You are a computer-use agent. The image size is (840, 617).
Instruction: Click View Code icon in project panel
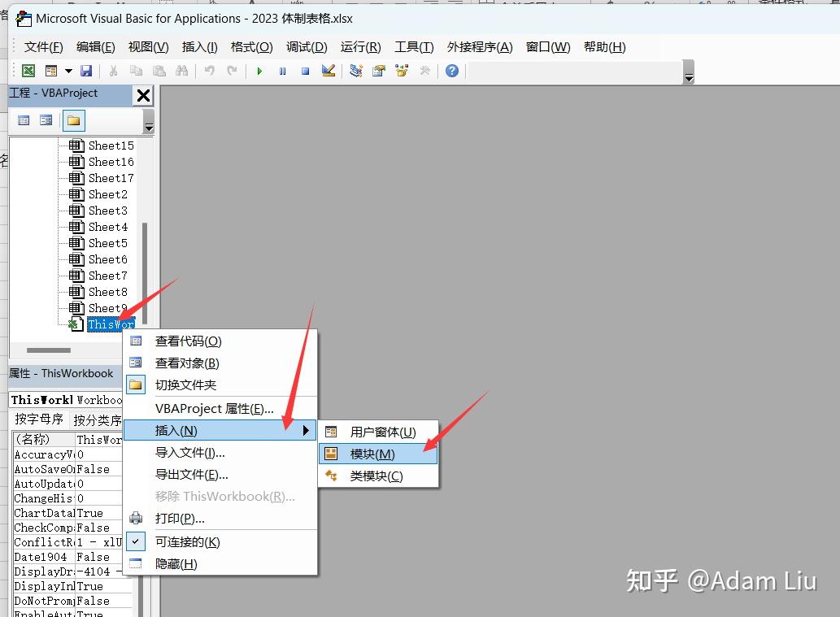[x=24, y=120]
